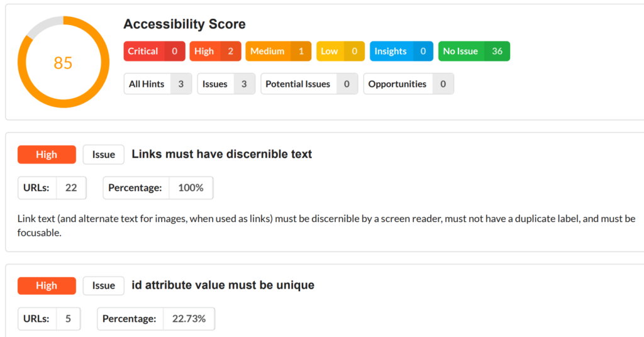Click URLs 5 count box
Screen dimensions: 644x337
pyautogui.click(x=49, y=319)
